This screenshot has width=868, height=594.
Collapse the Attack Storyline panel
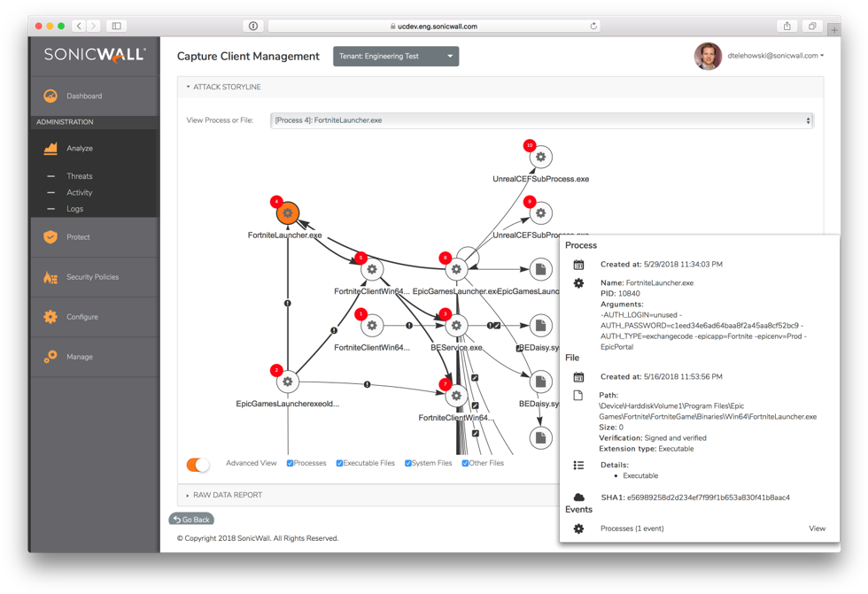click(x=188, y=86)
